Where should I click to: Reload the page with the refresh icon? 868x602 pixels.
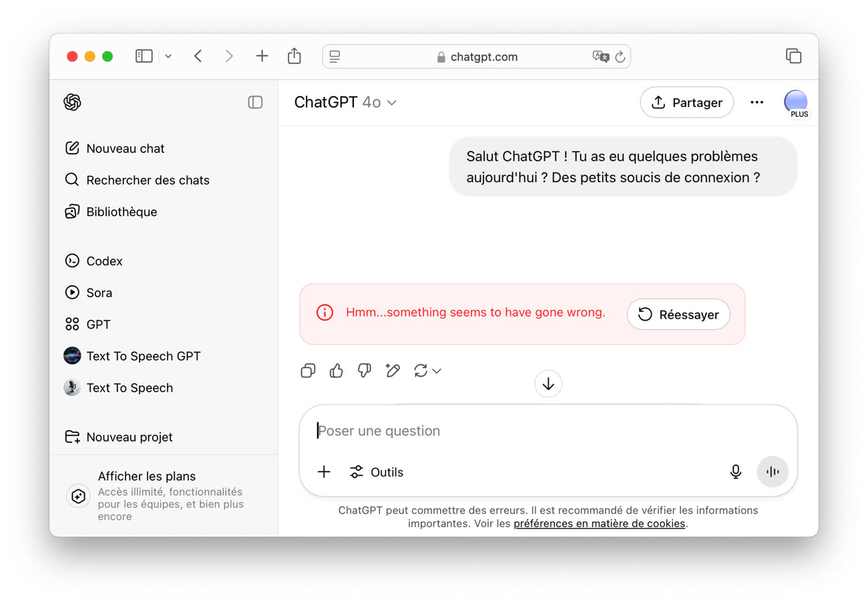coord(620,57)
